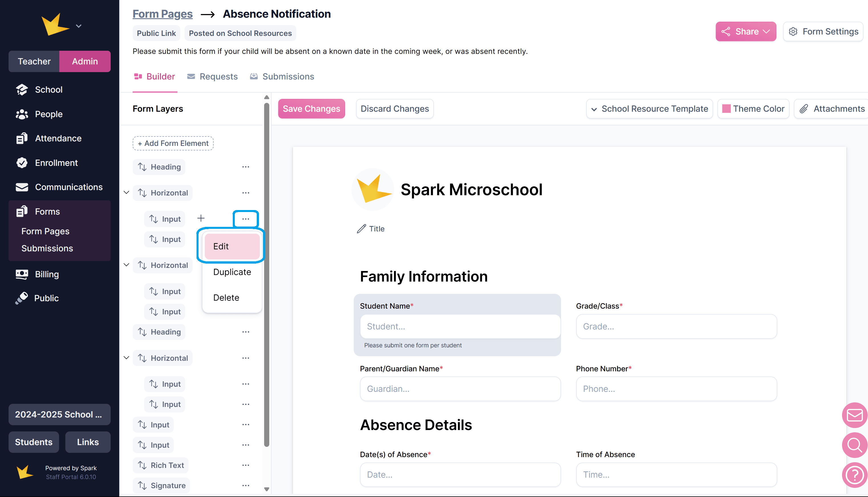
Task: Open the Share dropdown
Action: [746, 31]
